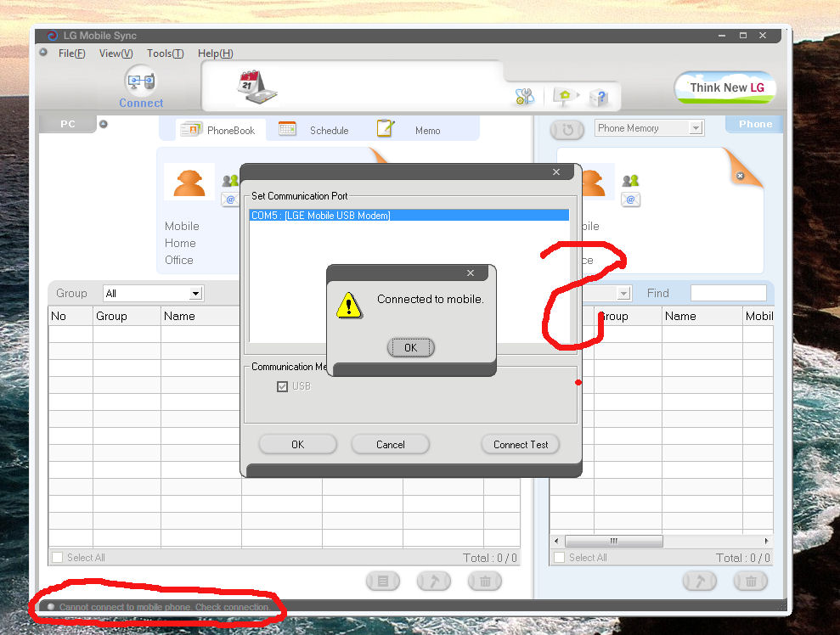Open the Phone panel group dropdown arrow

pos(623,294)
